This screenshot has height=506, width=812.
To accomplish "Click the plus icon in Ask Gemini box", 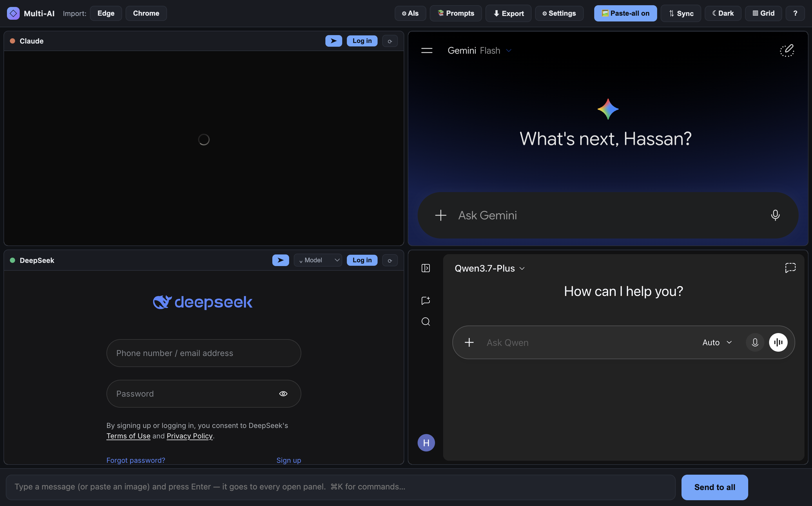I will (x=441, y=215).
